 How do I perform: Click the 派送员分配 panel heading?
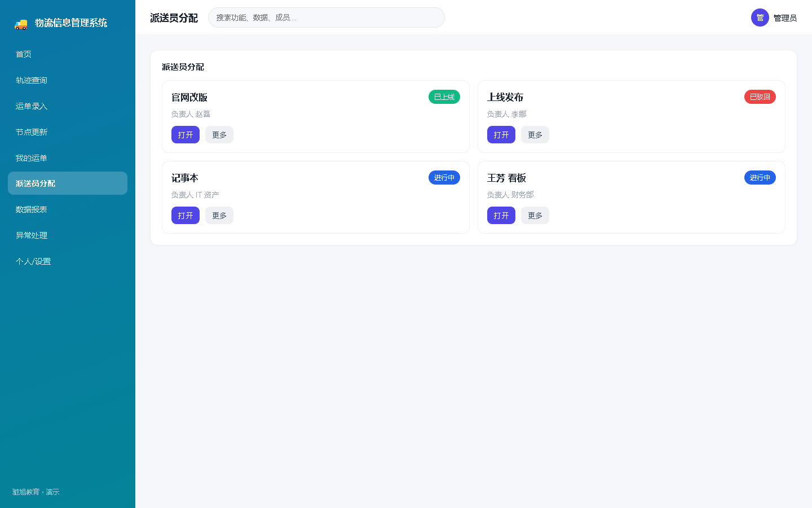pyautogui.click(x=183, y=67)
